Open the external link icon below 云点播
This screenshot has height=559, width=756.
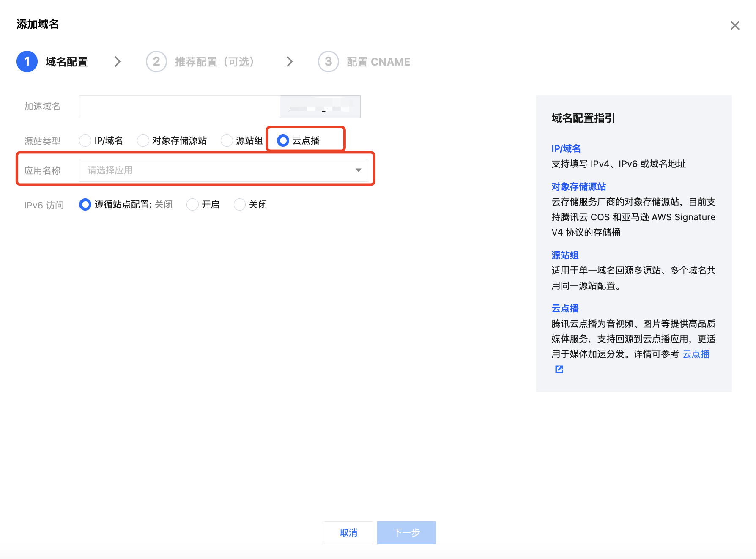pyautogui.click(x=559, y=369)
